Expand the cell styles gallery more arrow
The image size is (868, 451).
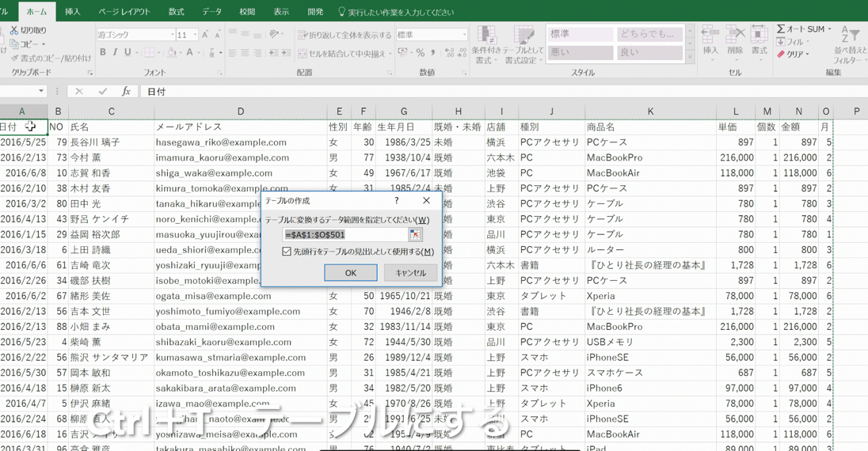click(690, 56)
